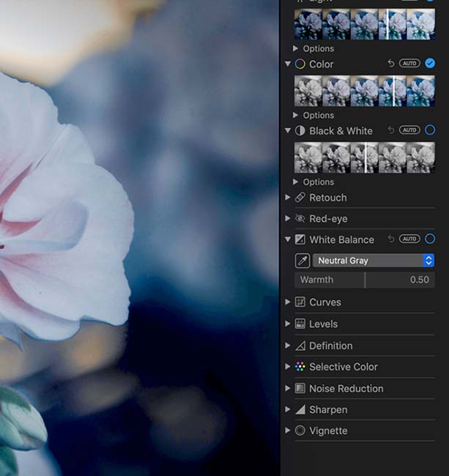Reset the Color adjustment with undo arrow
Viewport: 449px width, 476px height.
coord(391,64)
